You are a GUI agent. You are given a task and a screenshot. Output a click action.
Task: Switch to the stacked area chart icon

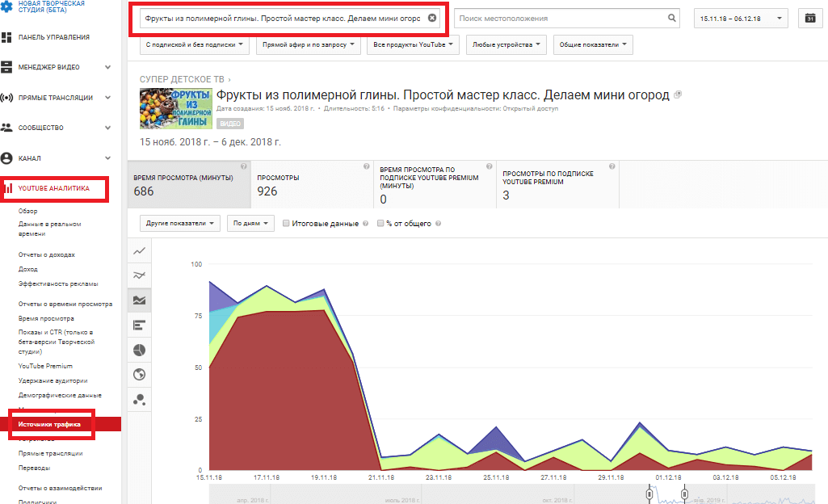(139, 300)
